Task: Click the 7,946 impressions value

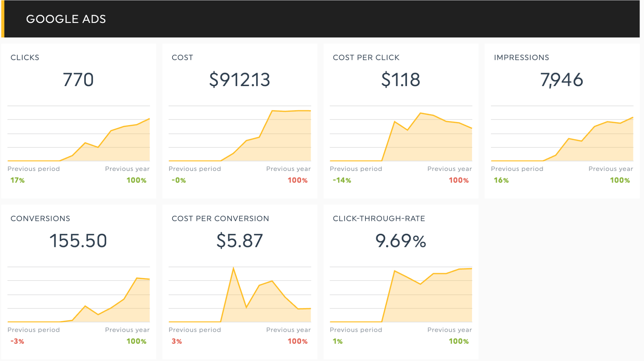Action: pos(562,79)
